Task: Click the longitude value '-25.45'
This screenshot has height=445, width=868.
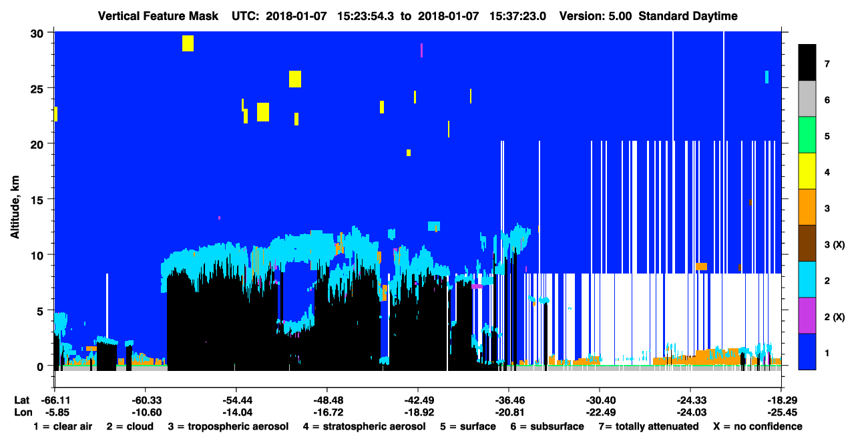Action: coord(781,412)
